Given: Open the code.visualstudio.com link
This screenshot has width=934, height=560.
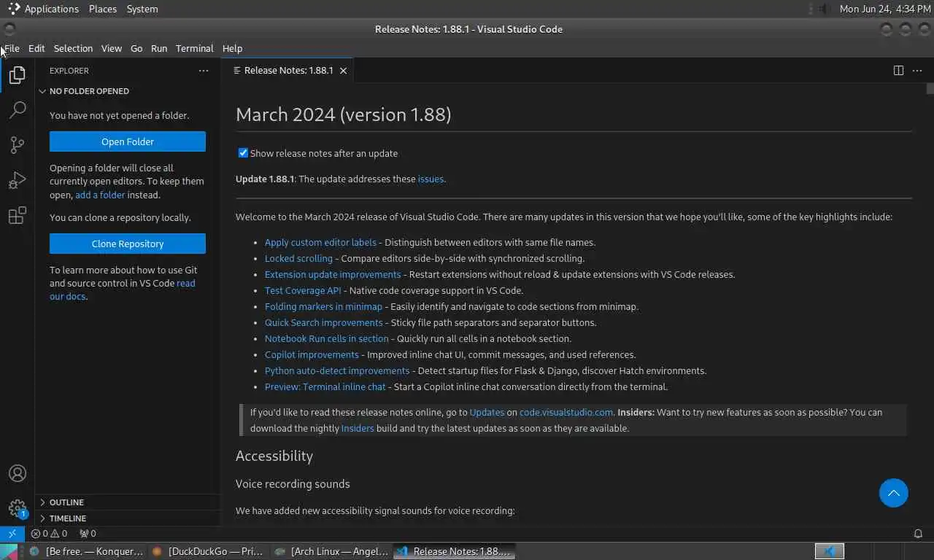Looking at the screenshot, I should pos(566,412).
